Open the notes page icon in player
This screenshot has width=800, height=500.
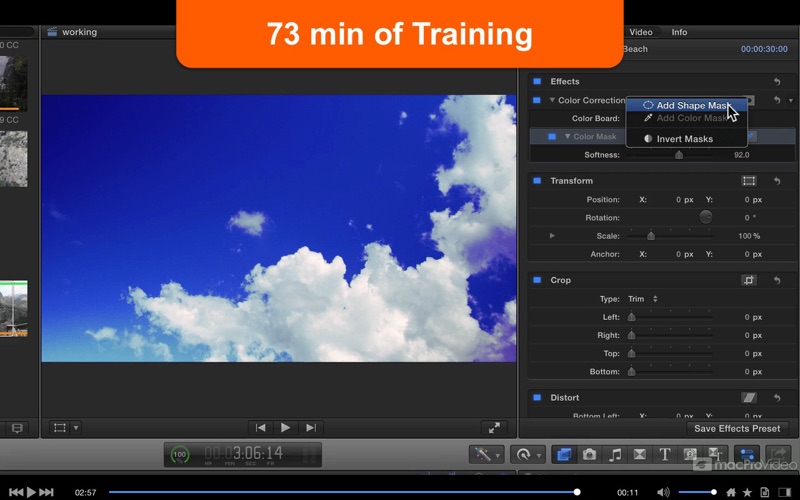click(x=765, y=492)
